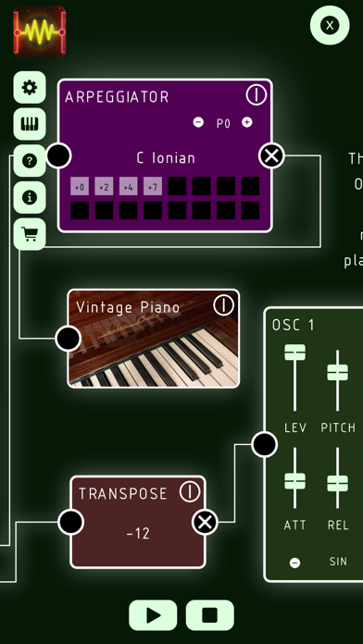Viewport: 363px width, 644px height.
Task: Click the question mark help icon
Action: pos(30,161)
